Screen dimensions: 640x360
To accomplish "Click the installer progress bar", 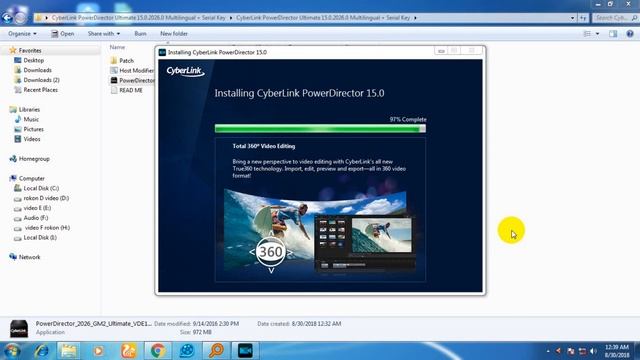I will 320,129.
